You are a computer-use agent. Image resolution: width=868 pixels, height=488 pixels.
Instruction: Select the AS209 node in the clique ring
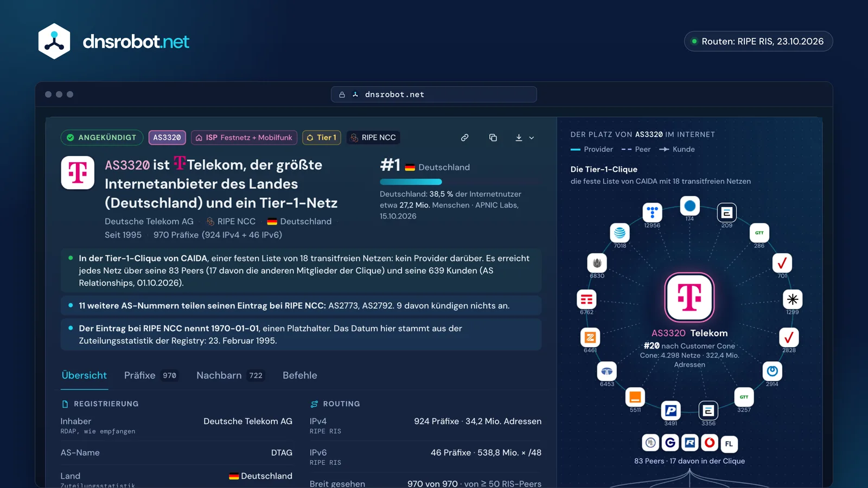pyautogui.click(x=726, y=213)
